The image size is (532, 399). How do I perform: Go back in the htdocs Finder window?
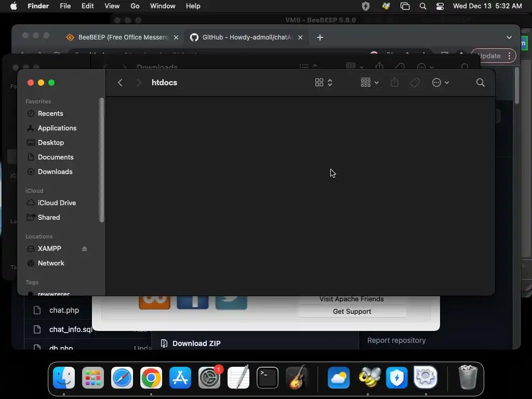[x=120, y=83]
